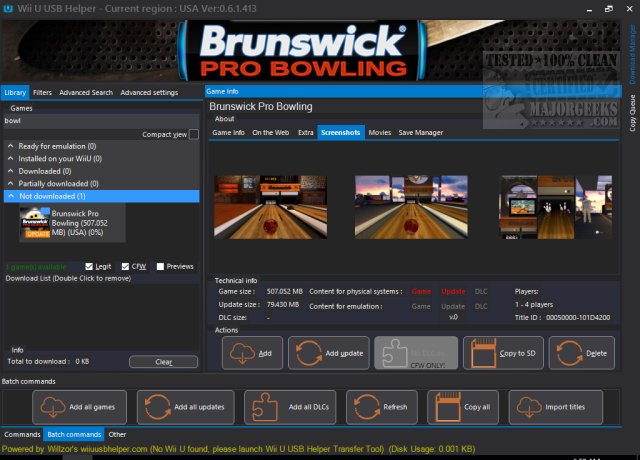
Task: Open the Other tab
Action: tap(117, 435)
